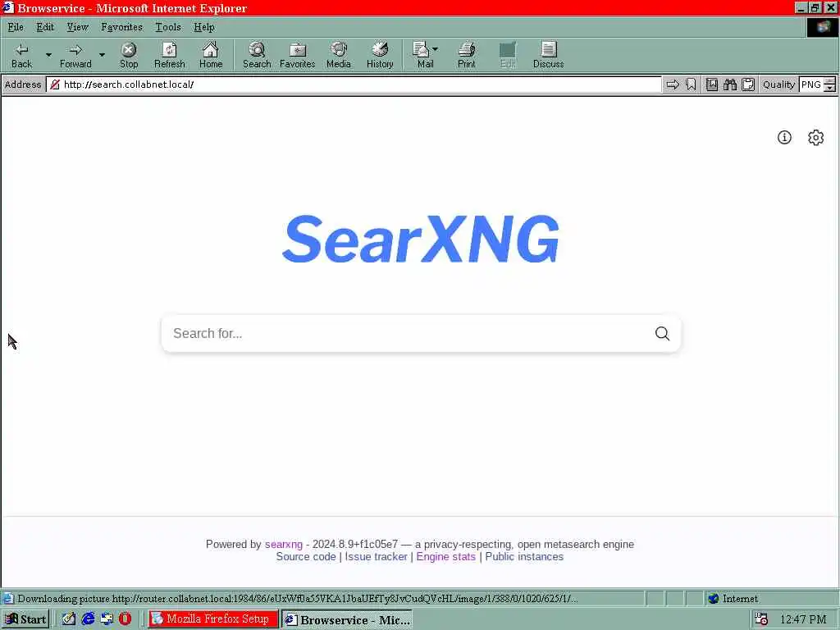Click the bookmark ribbon icon beside the Go arrow
Screen dimensions: 840x630
point(691,84)
